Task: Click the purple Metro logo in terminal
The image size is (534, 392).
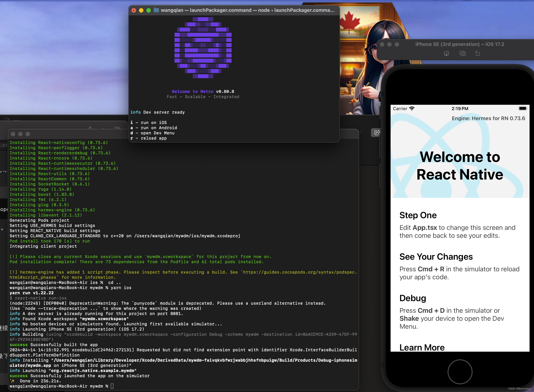Action: click(x=203, y=47)
